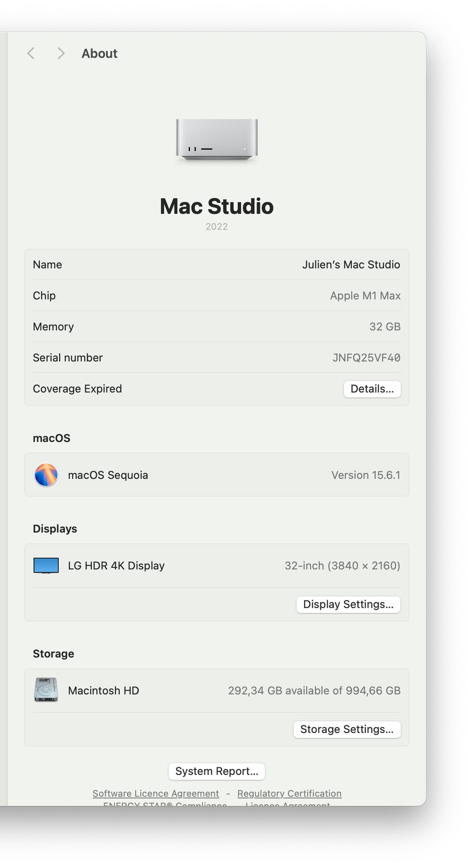473x868 pixels.
Task: Open the Software Licence Agreement link
Action: (156, 794)
